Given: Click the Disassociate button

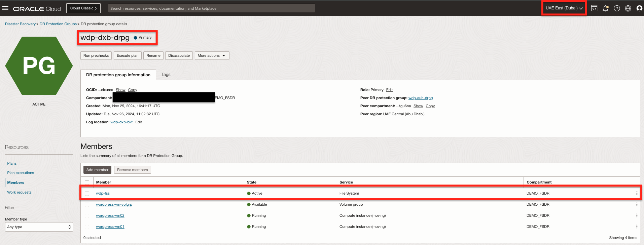Looking at the screenshot, I should pos(179,55).
